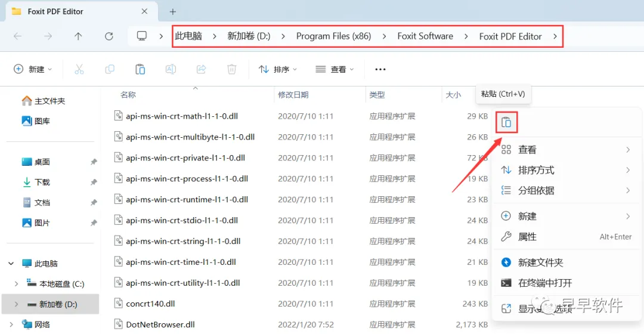
Task: Select 网络 in sidebar
Action: click(x=36, y=324)
